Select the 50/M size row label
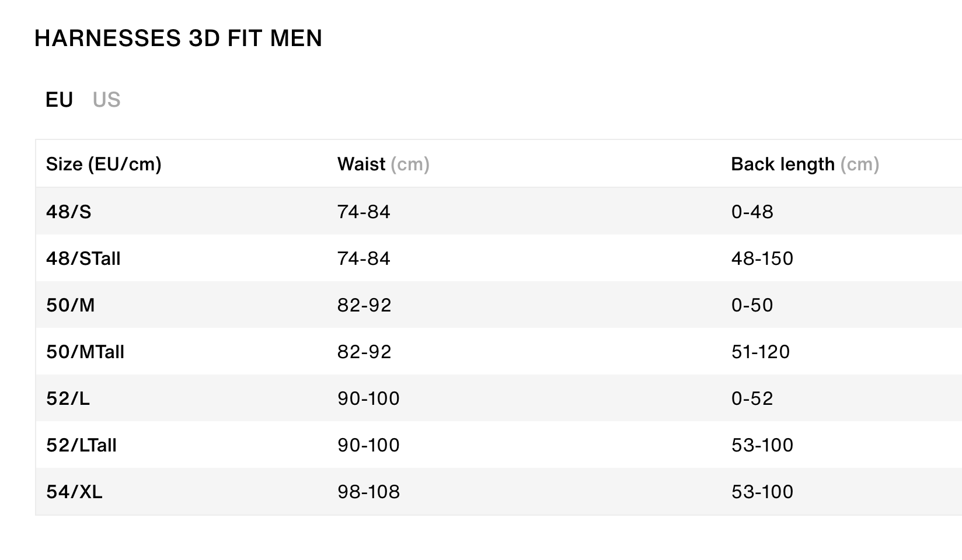Image resolution: width=962 pixels, height=560 pixels. (70, 304)
